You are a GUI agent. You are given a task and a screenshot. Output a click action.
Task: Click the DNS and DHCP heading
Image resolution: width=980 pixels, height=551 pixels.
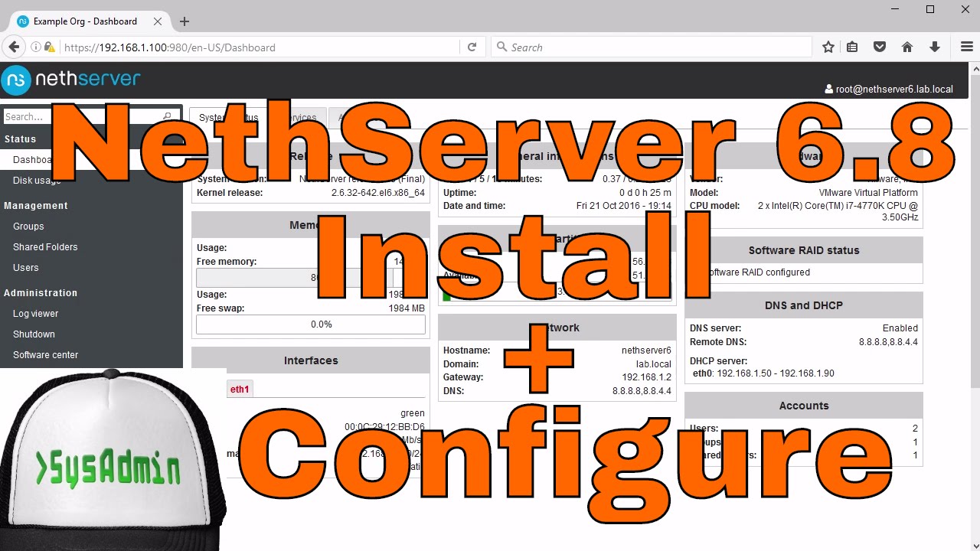(804, 305)
